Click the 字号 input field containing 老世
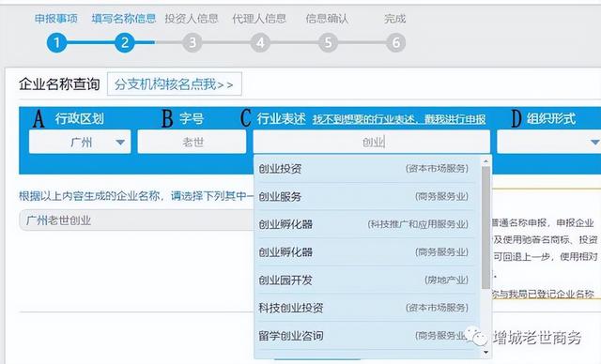Viewport: 601px width, 364px height. 192,142
